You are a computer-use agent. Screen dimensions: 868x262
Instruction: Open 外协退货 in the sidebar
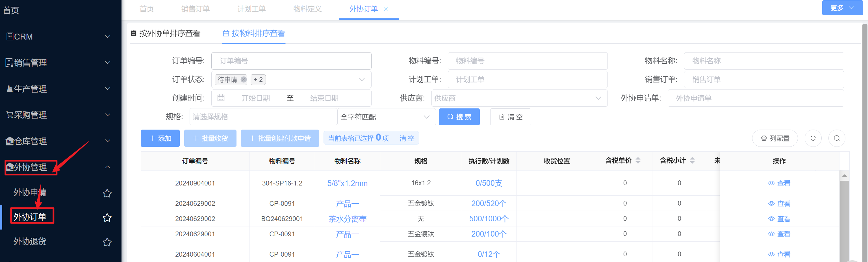coord(30,241)
